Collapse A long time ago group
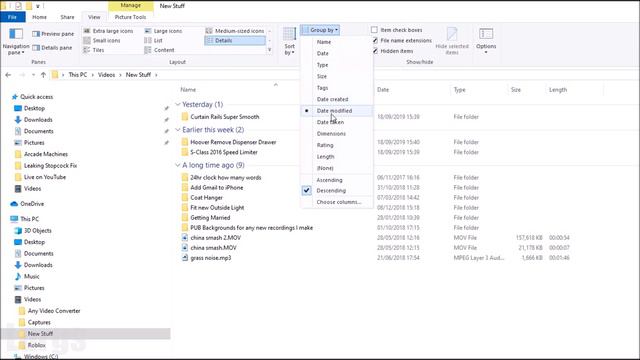640x360 pixels. (x=178, y=165)
